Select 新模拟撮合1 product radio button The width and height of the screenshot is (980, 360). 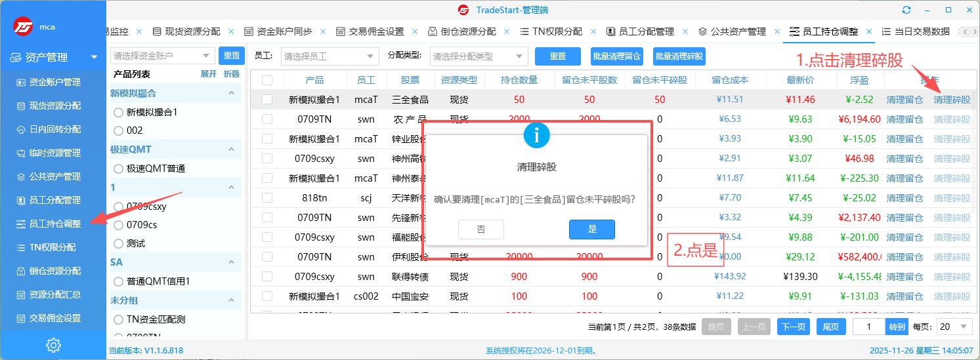coord(119,112)
